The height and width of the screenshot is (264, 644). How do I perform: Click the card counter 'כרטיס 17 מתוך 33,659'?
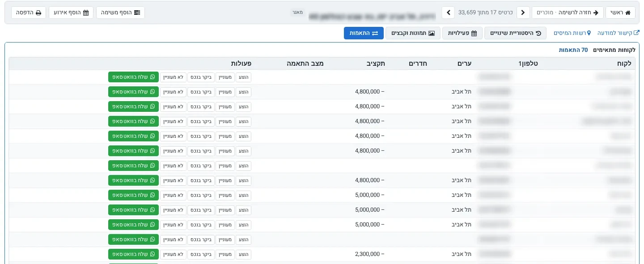[486, 13]
